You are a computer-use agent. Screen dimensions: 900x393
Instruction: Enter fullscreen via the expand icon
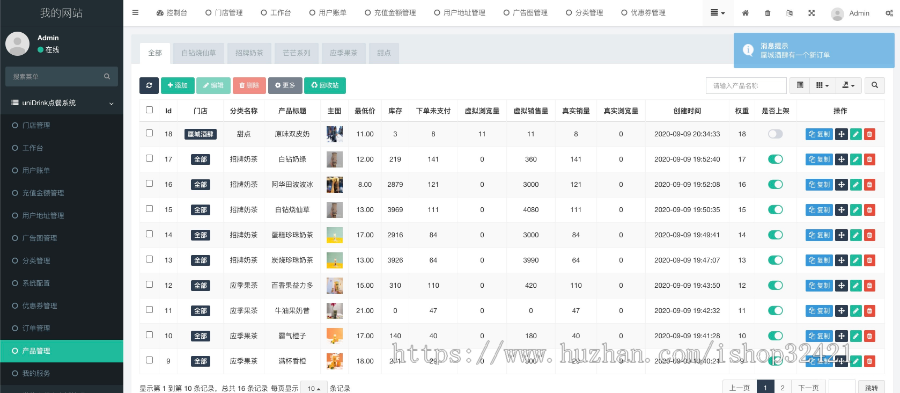coord(812,13)
